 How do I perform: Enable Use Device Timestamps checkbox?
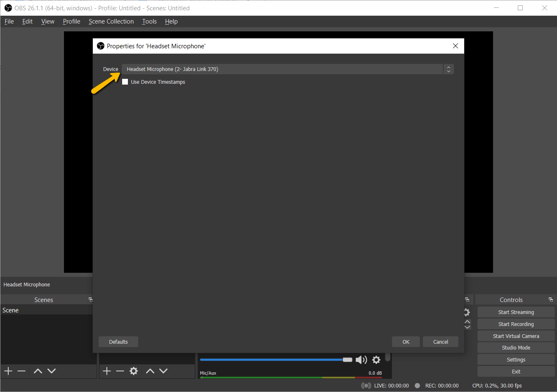[x=125, y=82]
